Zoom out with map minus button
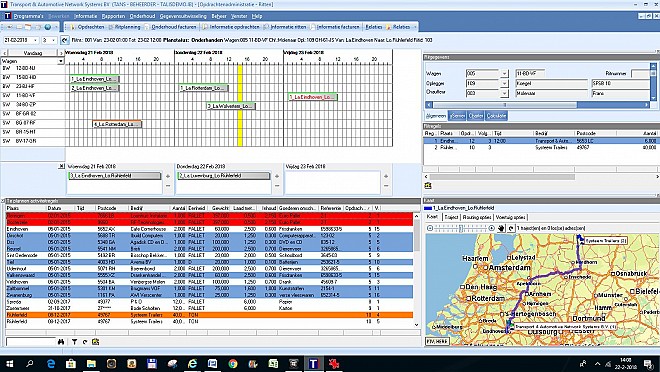The image size is (660, 372). (x=430, y=228)
